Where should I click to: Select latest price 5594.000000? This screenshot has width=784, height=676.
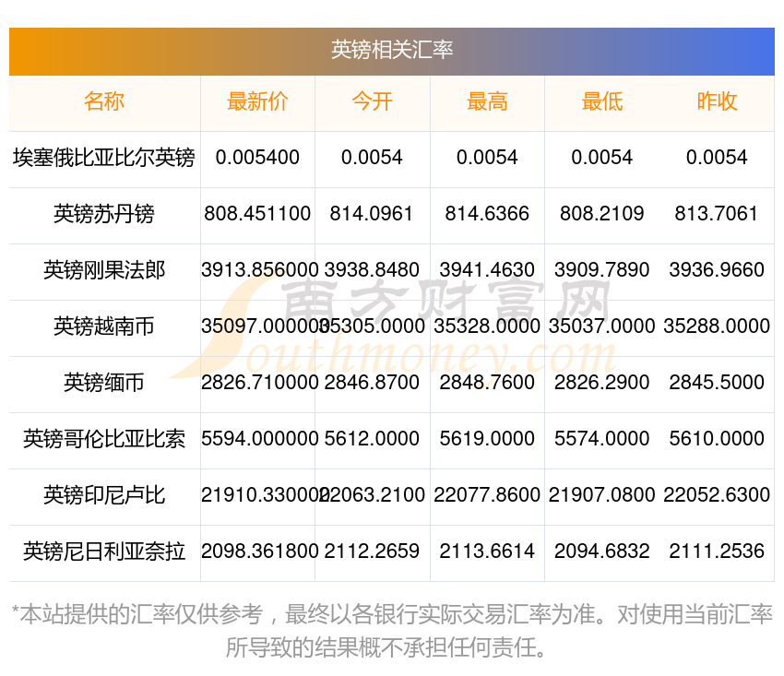pyautogui.click(x=259, y=439)
